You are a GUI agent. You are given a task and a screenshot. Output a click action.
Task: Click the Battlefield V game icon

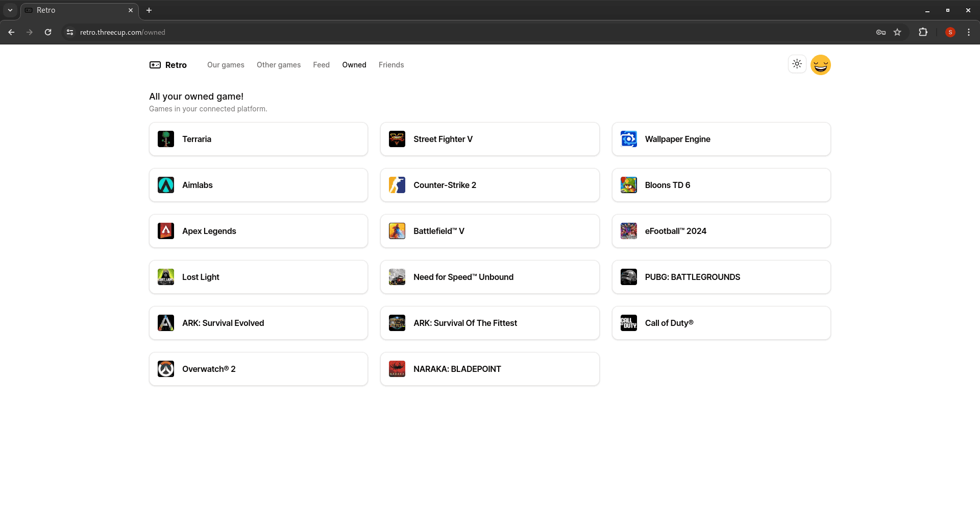tap(397, 231)
